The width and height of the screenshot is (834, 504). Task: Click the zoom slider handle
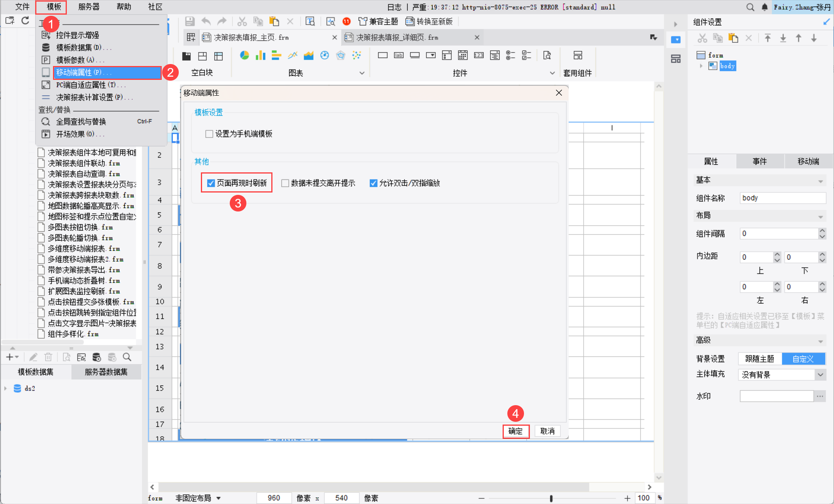pos(551,498)
